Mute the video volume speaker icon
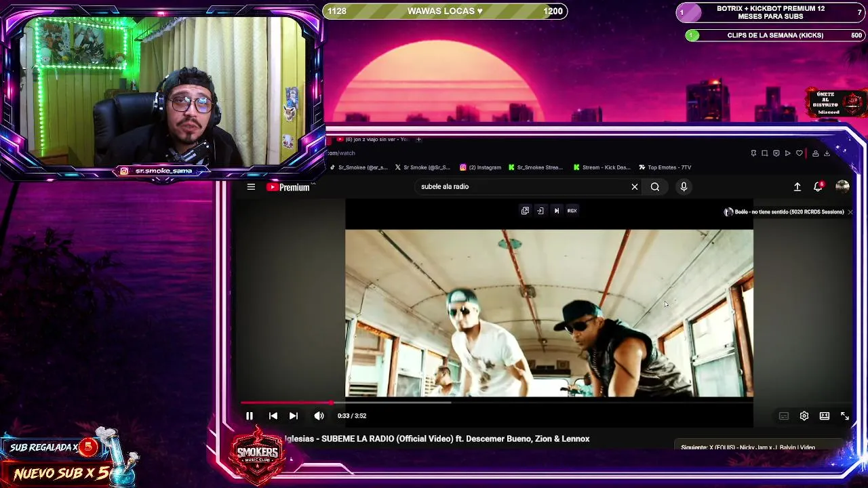Viewport: 868px width, 488px height. click(319, 415)
